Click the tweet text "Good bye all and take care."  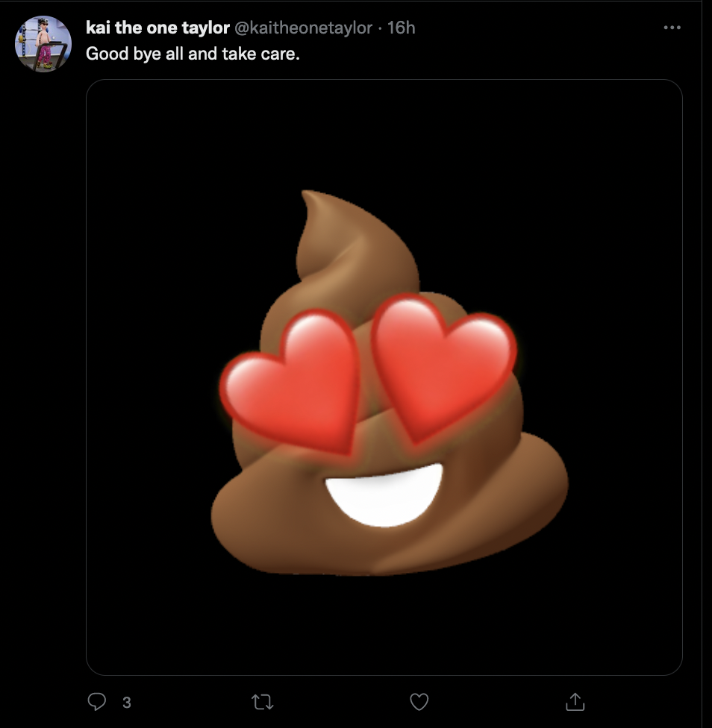tap(193, 54)
